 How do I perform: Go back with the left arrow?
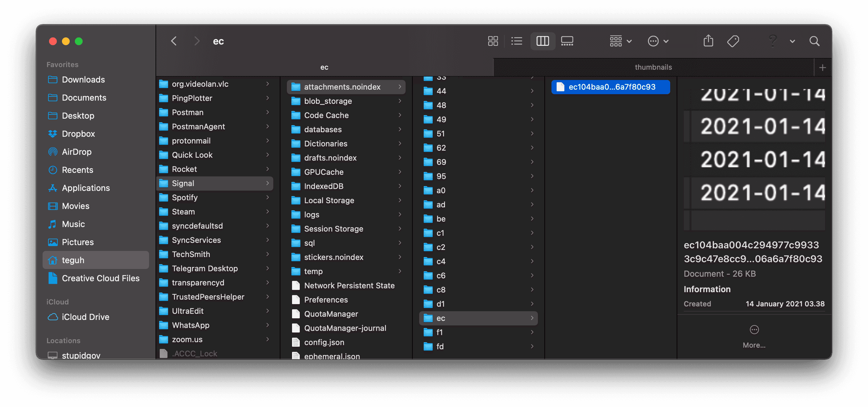point(174,41)
